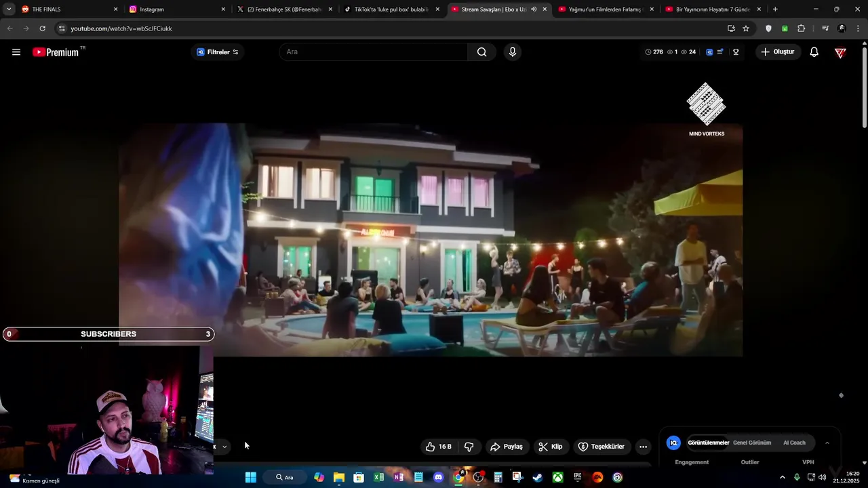Open a new browser tab

[x=775, y=9]
